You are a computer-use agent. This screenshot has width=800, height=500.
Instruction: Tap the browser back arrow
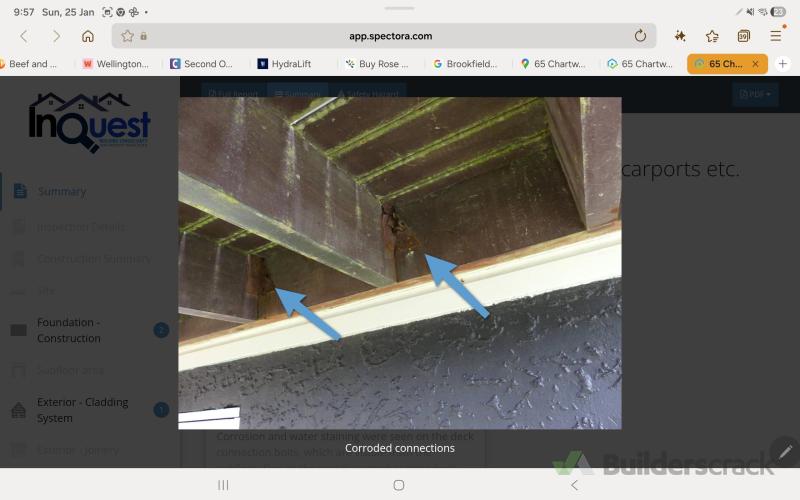24,36
